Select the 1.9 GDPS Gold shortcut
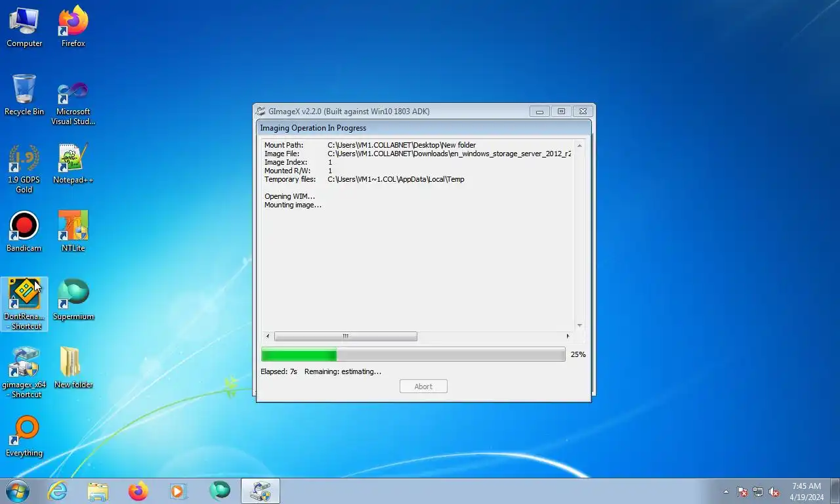Image resolution: width=840 pixels, height=504 pixels. pos(24,169)
